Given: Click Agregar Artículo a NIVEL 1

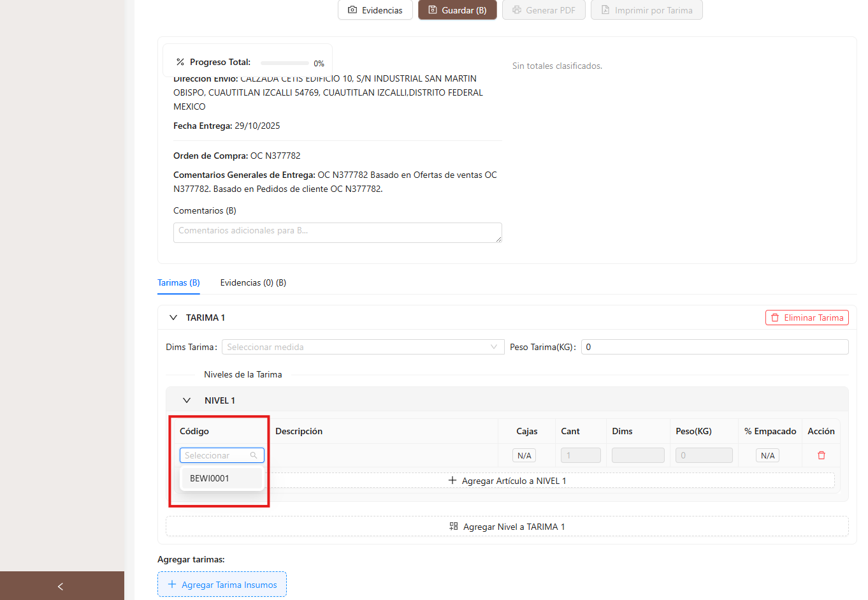Looking at the screenshot, I should 507,481.
